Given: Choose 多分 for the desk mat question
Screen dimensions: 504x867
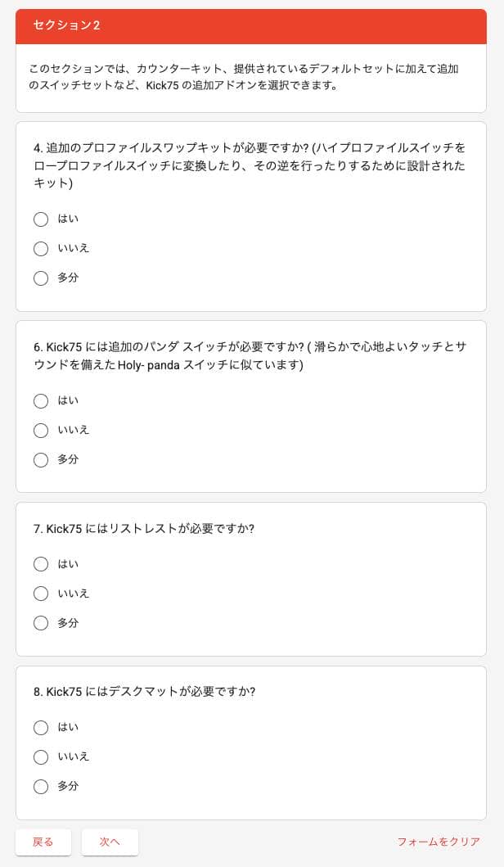Looking at the screenshot, I should [41, 786].
